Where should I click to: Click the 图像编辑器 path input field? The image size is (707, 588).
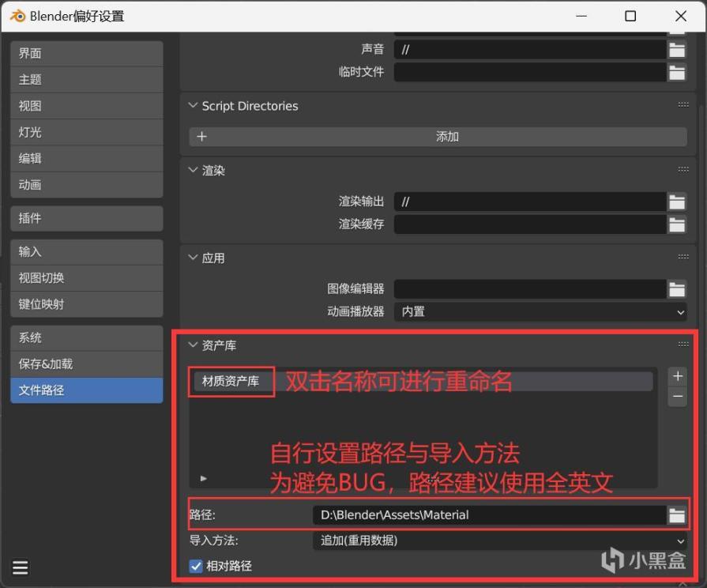(x=530, y=288)
